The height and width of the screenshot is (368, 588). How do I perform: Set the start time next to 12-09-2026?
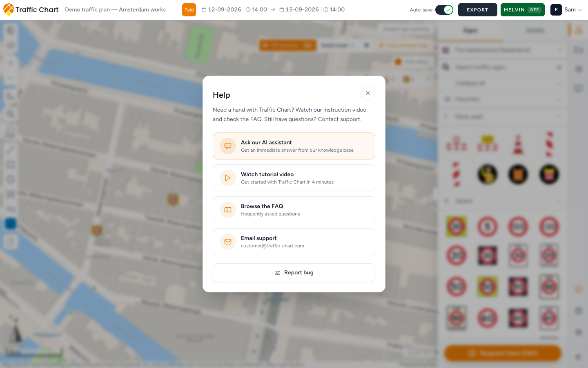point(256,10)
